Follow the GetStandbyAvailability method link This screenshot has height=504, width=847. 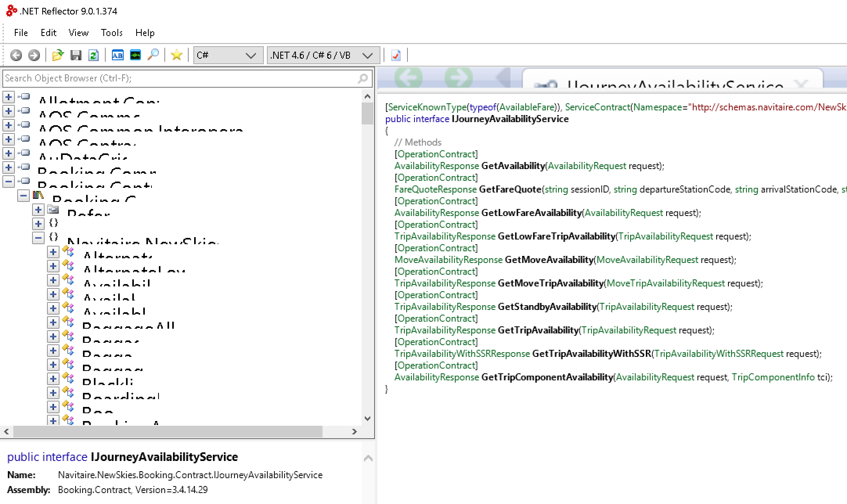tap(547, 307)
